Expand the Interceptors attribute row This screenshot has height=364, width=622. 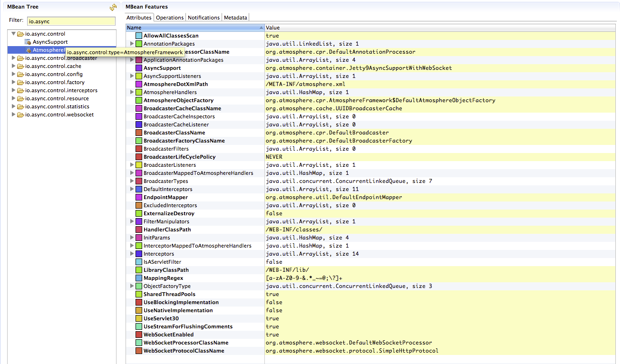[132, 254]
